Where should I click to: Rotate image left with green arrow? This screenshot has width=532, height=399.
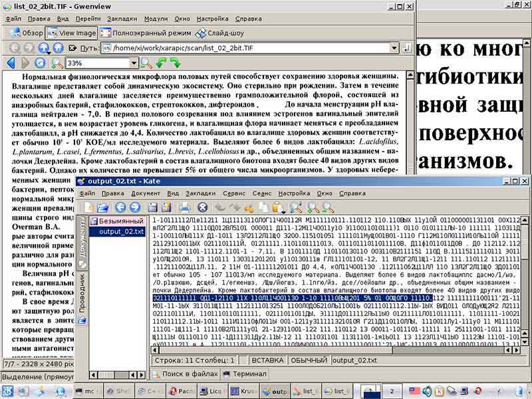[x=161, y=63]
